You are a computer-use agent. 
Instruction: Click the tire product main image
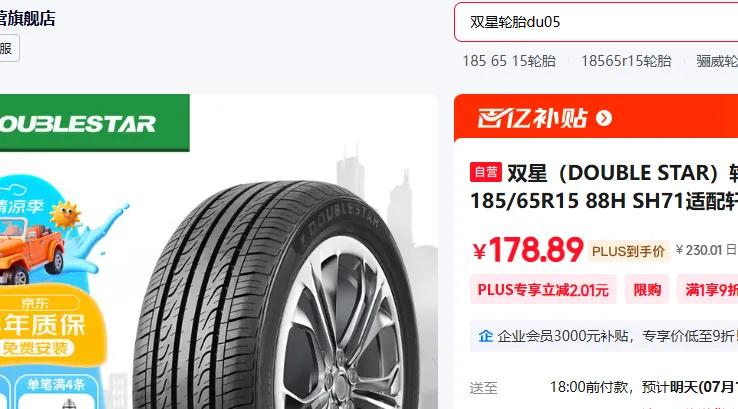pos(275,294)
